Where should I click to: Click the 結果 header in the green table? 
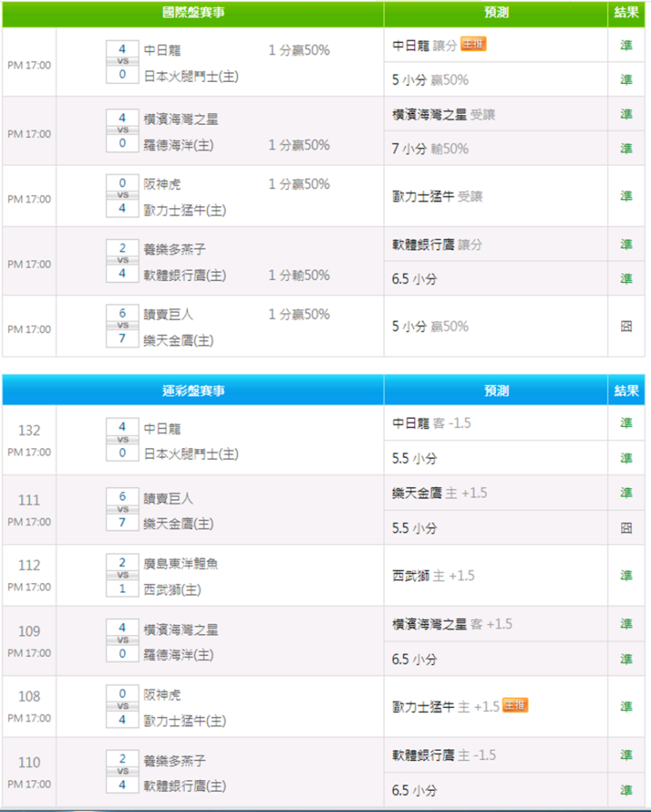pos(626,13)
